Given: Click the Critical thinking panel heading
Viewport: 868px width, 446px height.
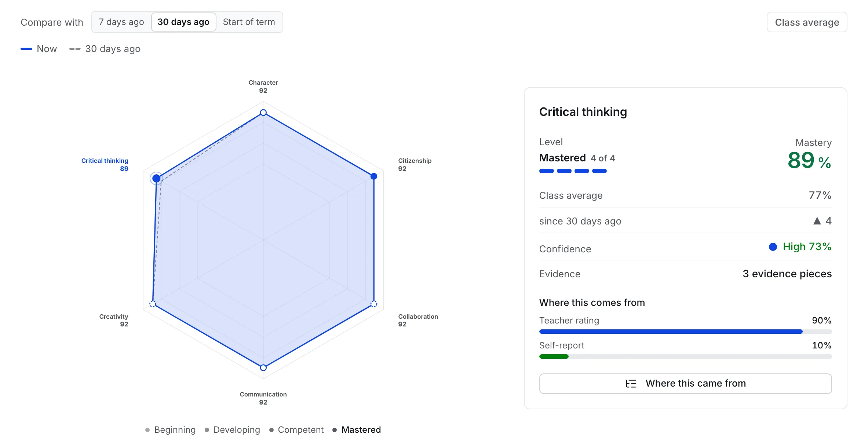Looking at the screenshot, I should click(583, 112).
